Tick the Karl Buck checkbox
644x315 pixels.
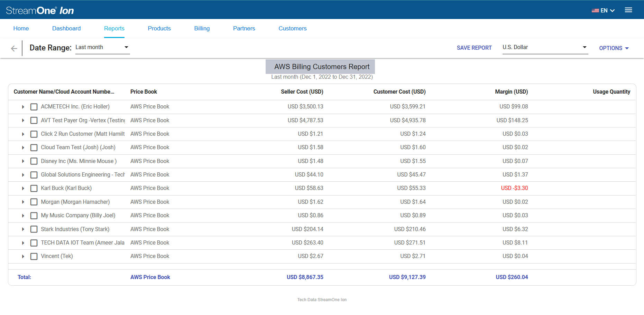34,188
